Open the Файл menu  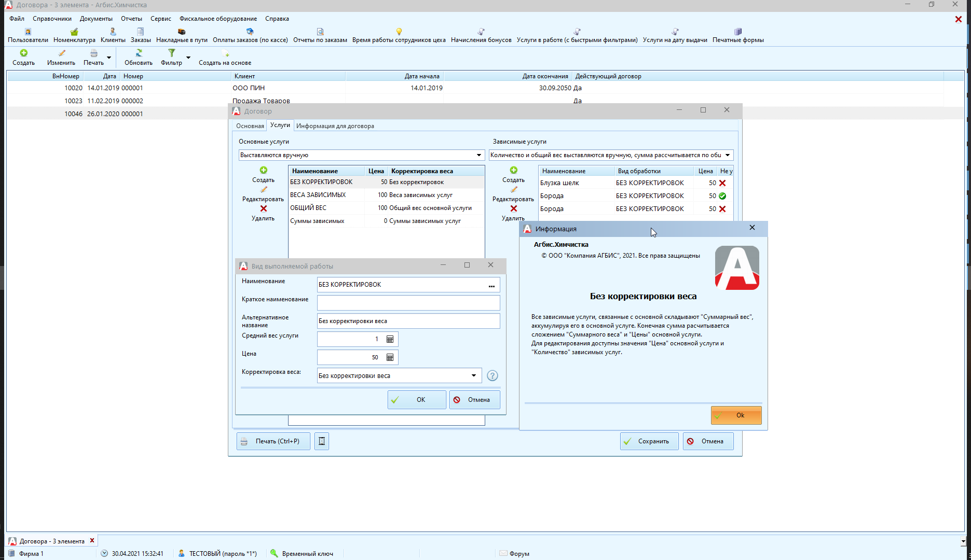[x=17, y=19]
